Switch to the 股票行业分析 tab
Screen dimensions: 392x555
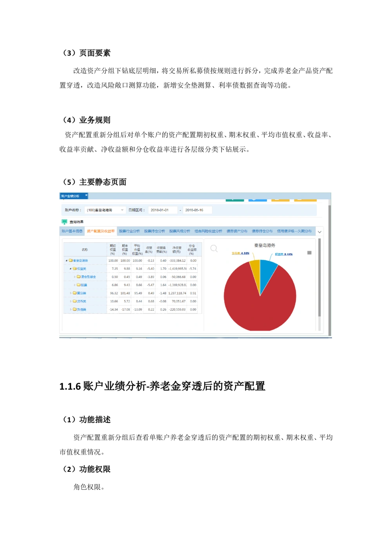click(129, 231)
